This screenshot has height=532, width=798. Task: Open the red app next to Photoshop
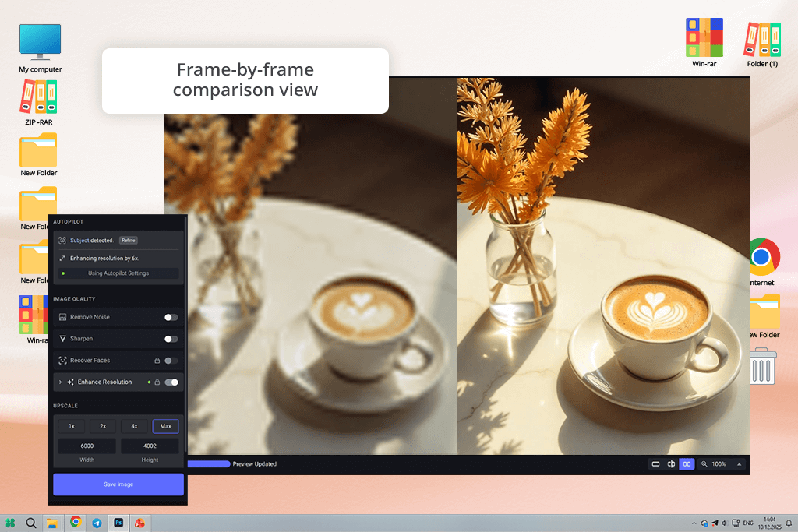pyautogui.click(x=139, y=523)
